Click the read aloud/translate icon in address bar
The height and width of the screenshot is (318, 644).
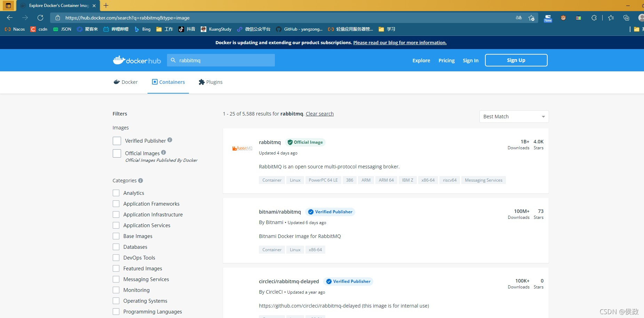point(518,18)
